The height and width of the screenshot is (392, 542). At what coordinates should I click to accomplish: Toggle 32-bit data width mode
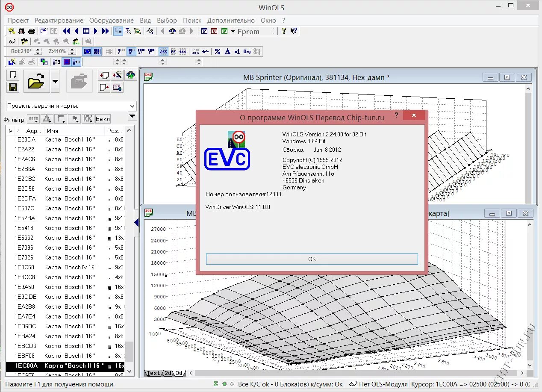[x=141, y=51]
